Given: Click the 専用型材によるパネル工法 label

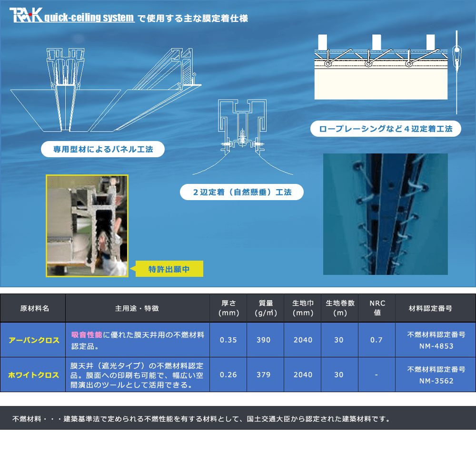Looking at the screenshot, I should point(103,149).
